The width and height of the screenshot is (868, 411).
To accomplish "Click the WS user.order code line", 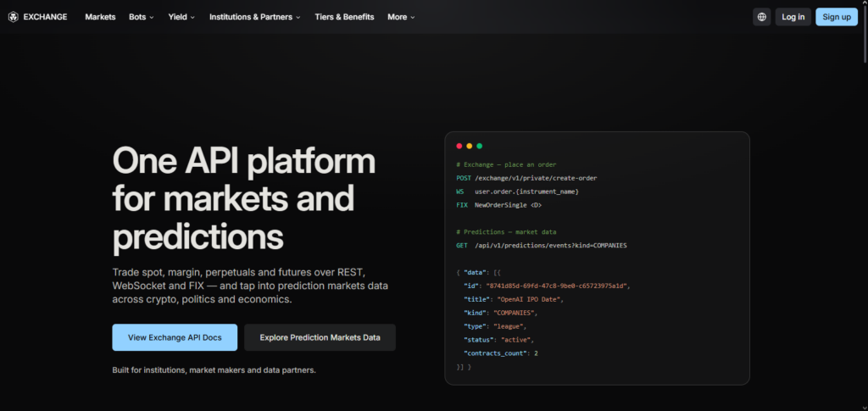I will 517,192.
